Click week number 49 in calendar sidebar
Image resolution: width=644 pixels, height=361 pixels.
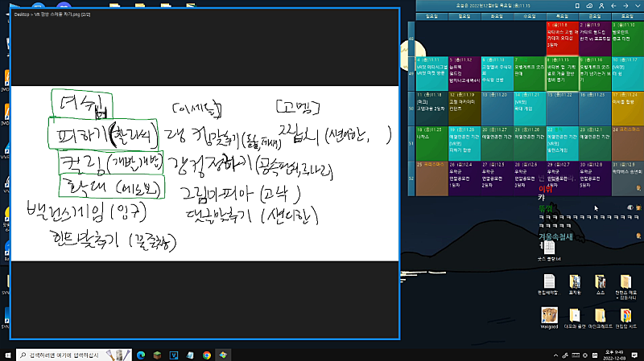(x=411, y=73)
